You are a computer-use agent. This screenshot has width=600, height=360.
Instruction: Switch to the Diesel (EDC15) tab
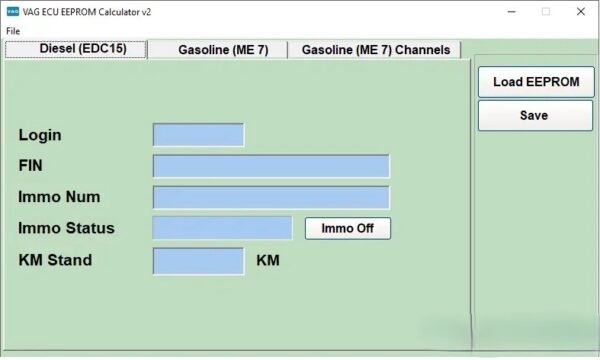[x=76, y=49]
